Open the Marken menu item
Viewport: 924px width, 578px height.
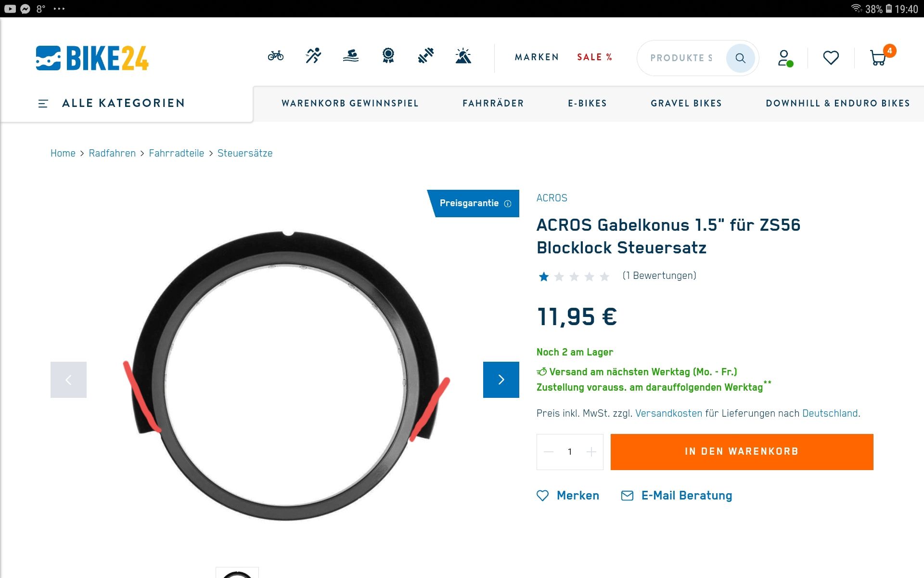click(537, 57)
